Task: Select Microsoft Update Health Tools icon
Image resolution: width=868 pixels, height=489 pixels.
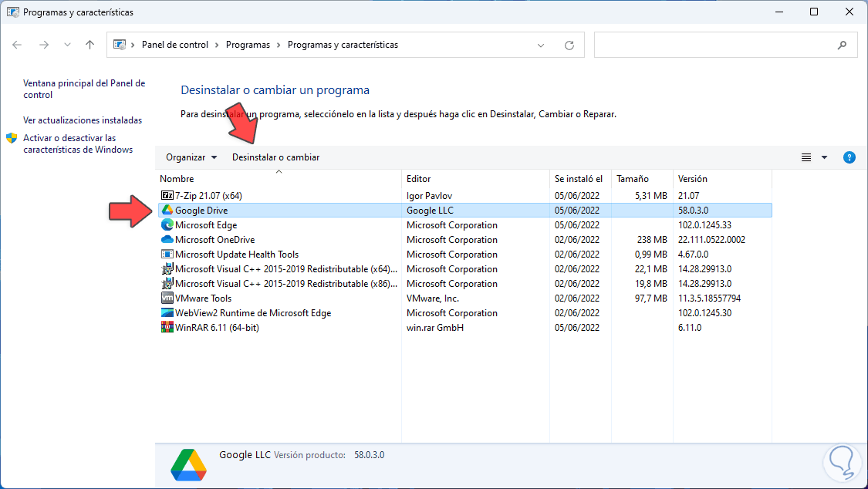Action: (x=167, y=254)
